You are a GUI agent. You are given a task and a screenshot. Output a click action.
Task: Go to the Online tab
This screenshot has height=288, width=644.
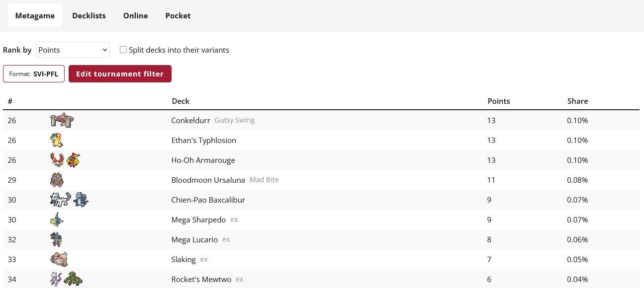(x=136, y=15)
